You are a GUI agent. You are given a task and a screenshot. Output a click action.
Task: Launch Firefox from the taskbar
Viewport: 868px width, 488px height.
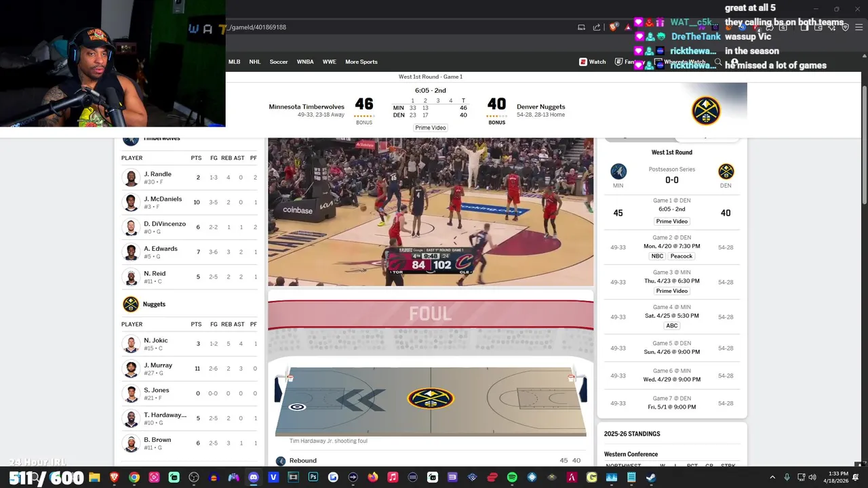[x=373, y=477]
